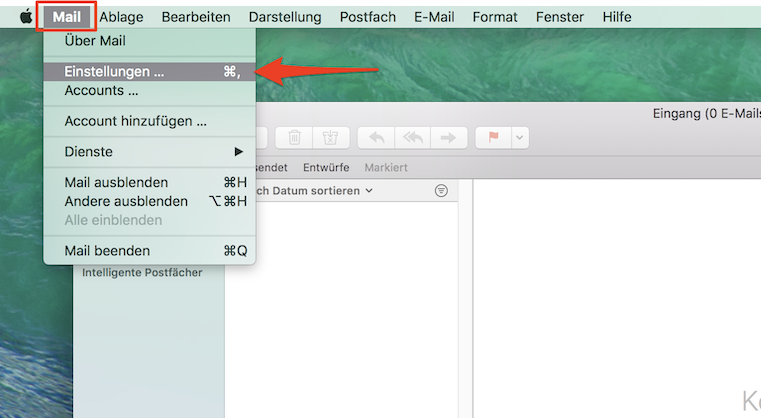Open the flag color dropdown arrow

click(519, 137)
